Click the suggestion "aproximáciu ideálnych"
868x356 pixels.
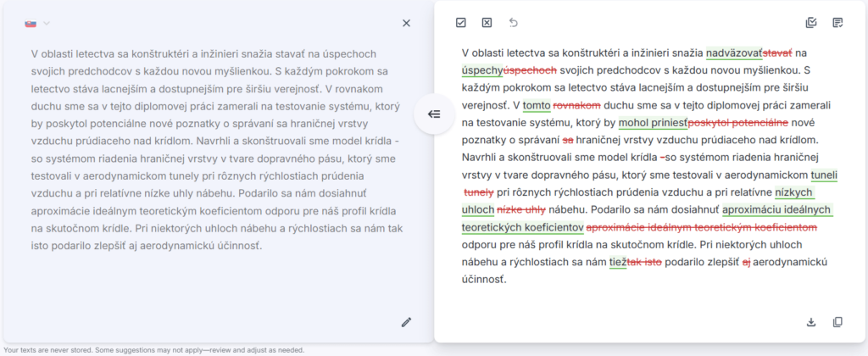777,210
